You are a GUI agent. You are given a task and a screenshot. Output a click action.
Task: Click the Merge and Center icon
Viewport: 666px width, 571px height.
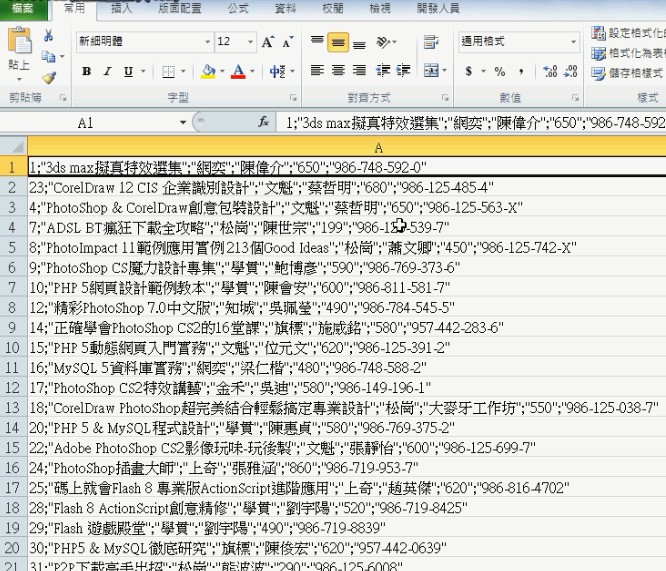coord(431,70)
